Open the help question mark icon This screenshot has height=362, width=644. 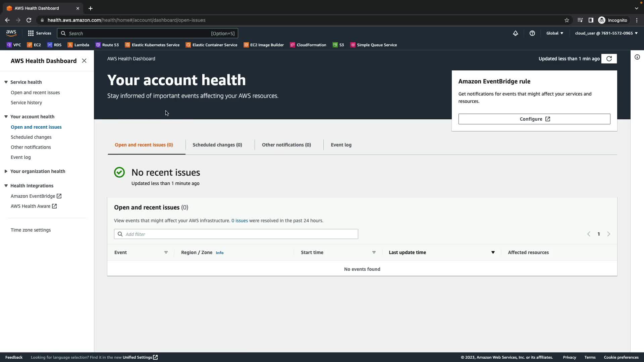coord(532,33)
